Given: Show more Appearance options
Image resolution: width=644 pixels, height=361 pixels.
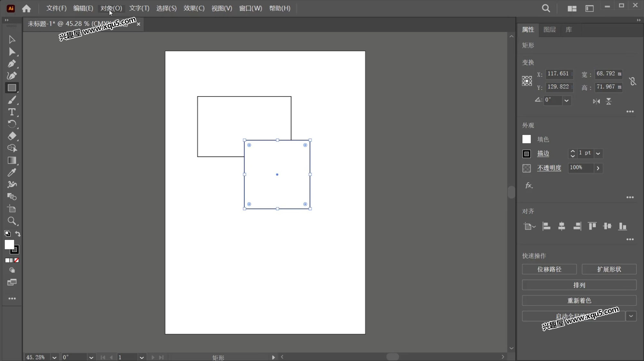Looking at the screenshot, I should click(630, 197).
